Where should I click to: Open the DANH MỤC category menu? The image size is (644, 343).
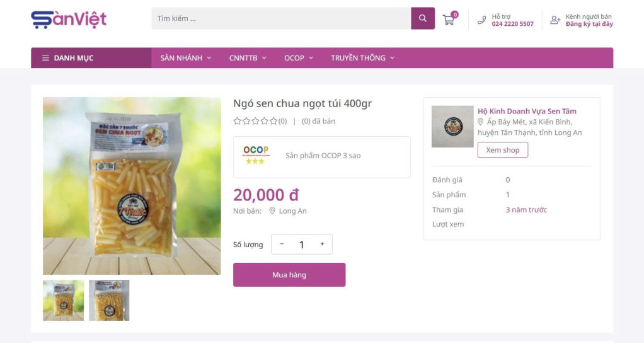[68, 58]
